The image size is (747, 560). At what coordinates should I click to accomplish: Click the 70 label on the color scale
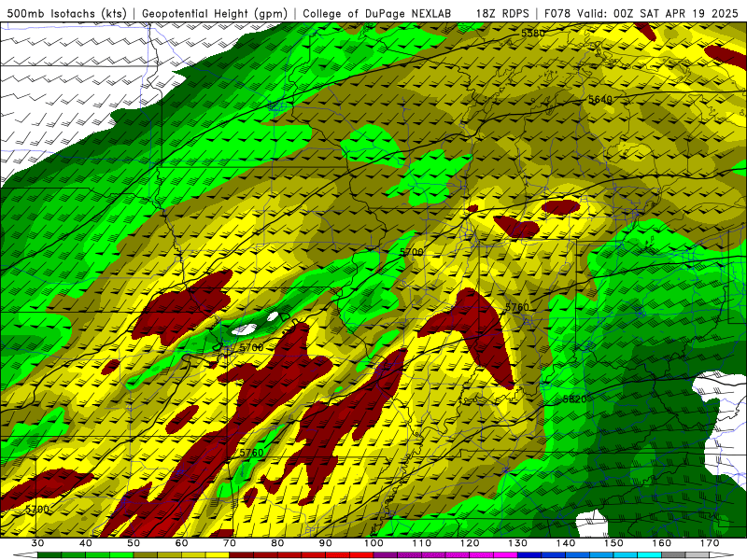tap(230, 543)
